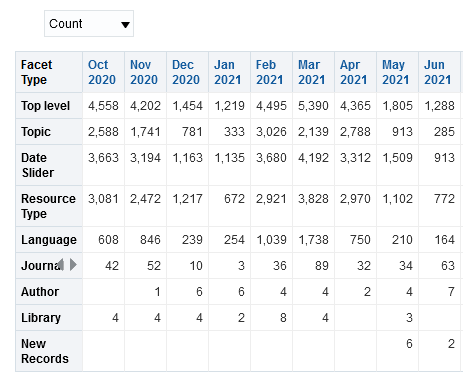Open the Oct 2020 column header link
463x387 pixels.
[x=102, y=72]
